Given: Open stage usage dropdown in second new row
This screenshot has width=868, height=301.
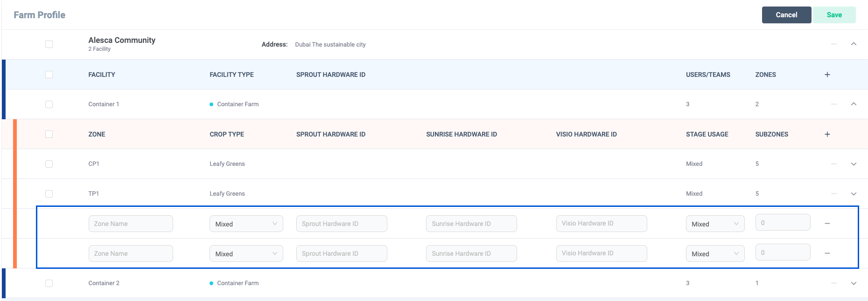Looking at the screenshot, I should coord(714,254).
